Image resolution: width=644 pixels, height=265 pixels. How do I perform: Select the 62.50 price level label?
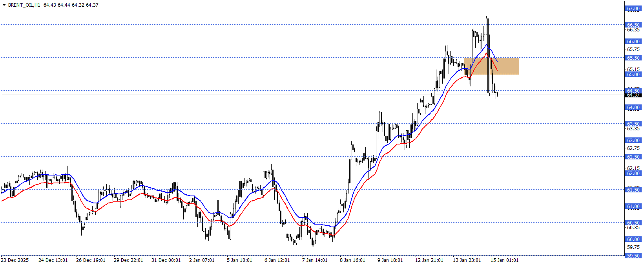click(633, 157)
